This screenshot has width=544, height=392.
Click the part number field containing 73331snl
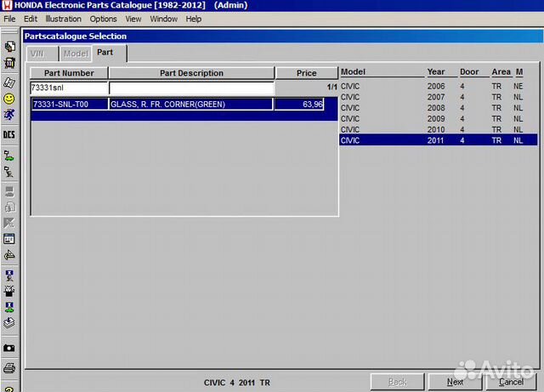[69, 88]
